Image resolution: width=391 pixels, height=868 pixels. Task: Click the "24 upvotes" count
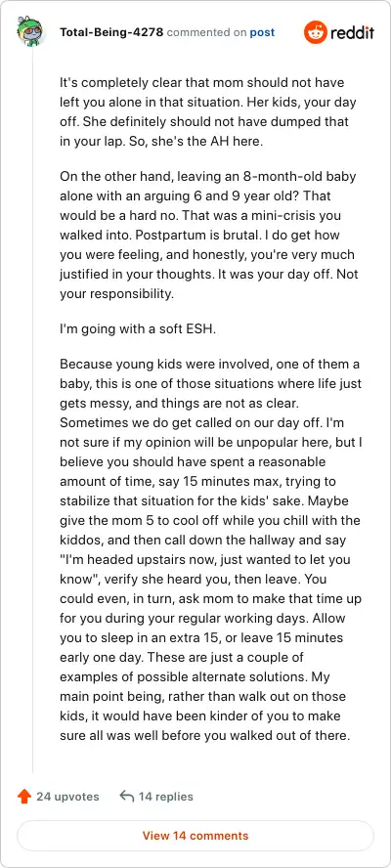pos(67,797)
